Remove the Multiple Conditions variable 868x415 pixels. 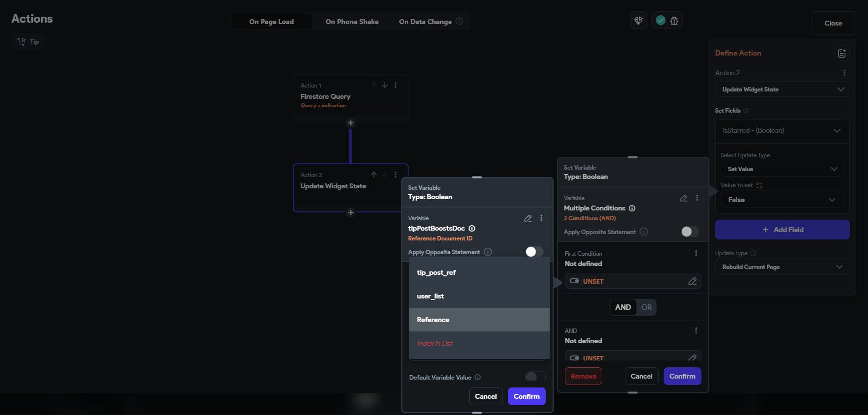pos(583,376)
